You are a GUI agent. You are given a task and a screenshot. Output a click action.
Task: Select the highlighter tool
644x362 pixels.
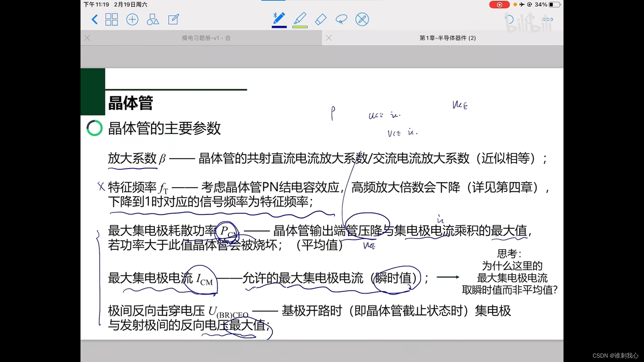point(300,18)
